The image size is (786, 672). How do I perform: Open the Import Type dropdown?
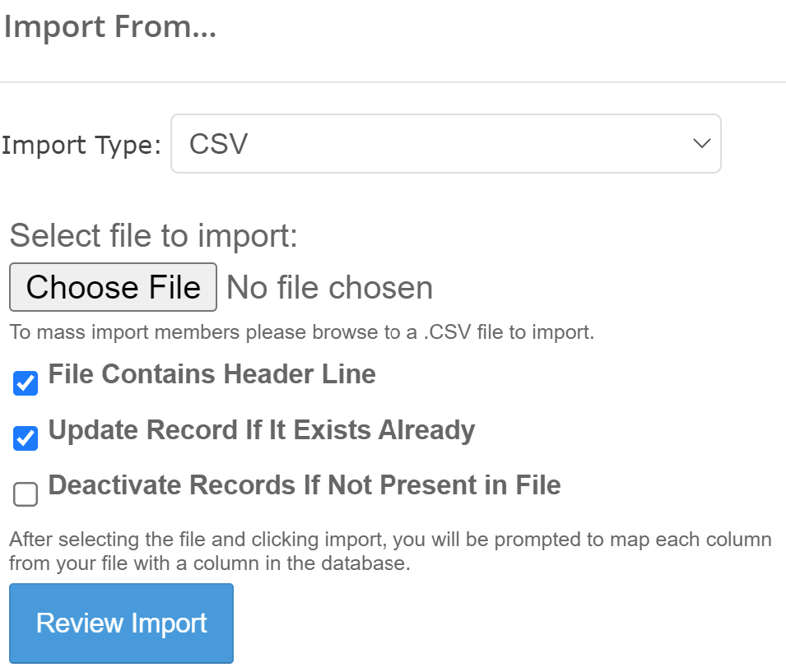[x=445, y=144]
